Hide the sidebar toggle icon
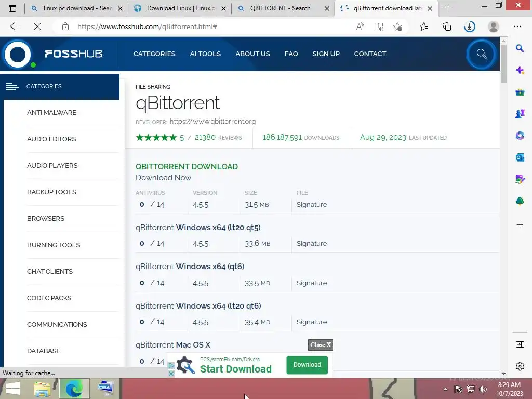Screen dimensions: 532x399 [x=520, y=345]
